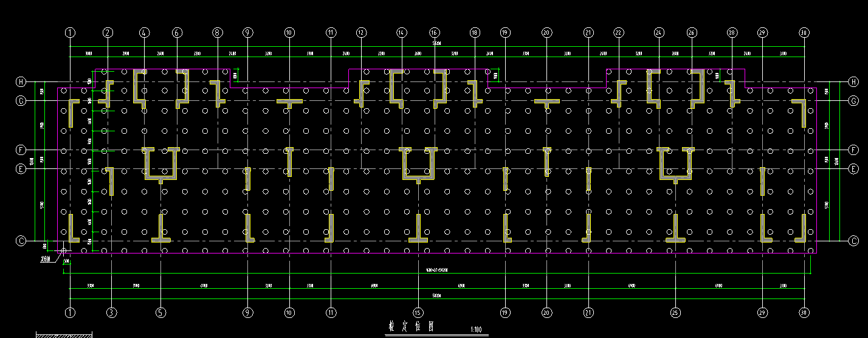Select left-side axis bubble C

pos(21,241)
